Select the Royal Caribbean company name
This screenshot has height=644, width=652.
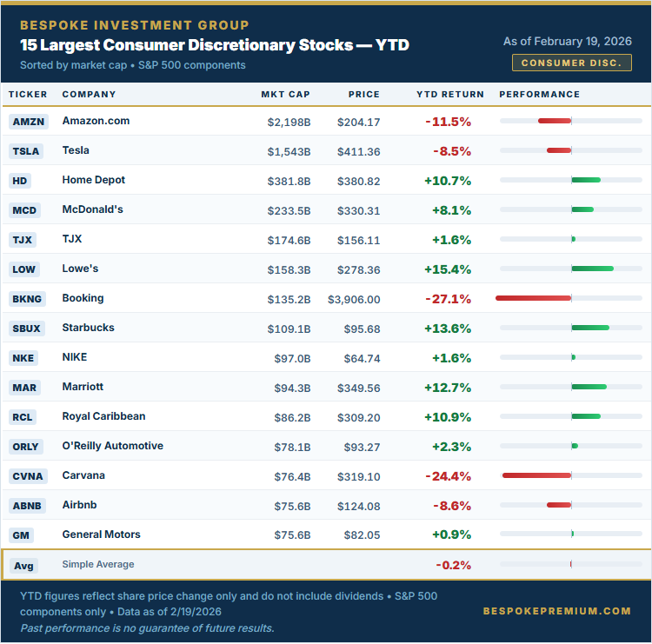(103, 416)
